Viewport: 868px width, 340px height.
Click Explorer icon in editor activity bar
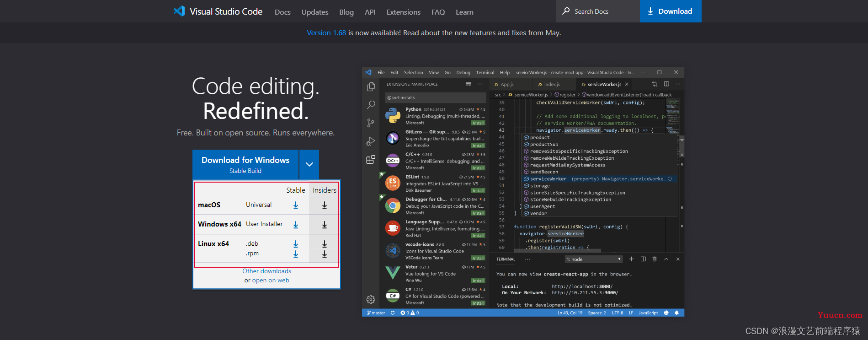[371, 86]
